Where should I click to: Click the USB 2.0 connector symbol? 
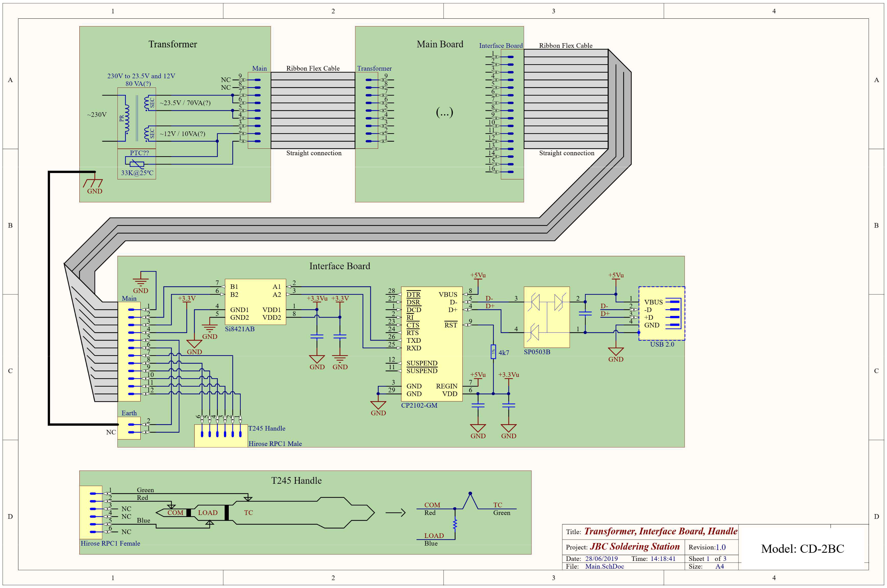point(662,313)
